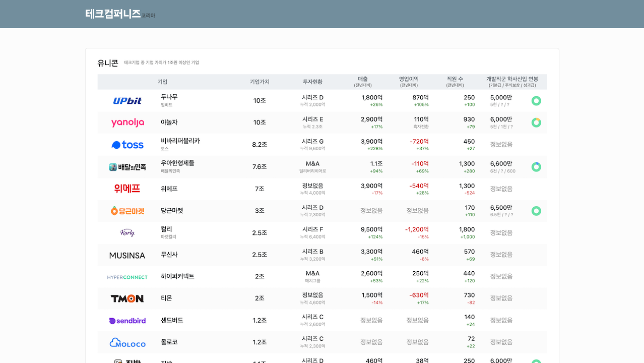The height and width of the screenshot is (363, 644).
Task: Open the 배달의민족 logo icon
Action: pyautogui.click(x=126, y=166)
